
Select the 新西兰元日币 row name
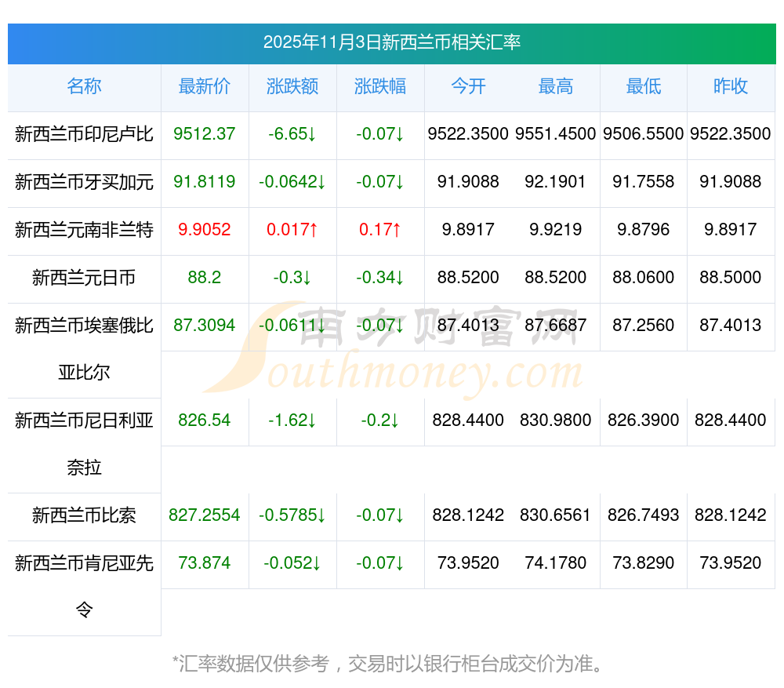point(84,278)
